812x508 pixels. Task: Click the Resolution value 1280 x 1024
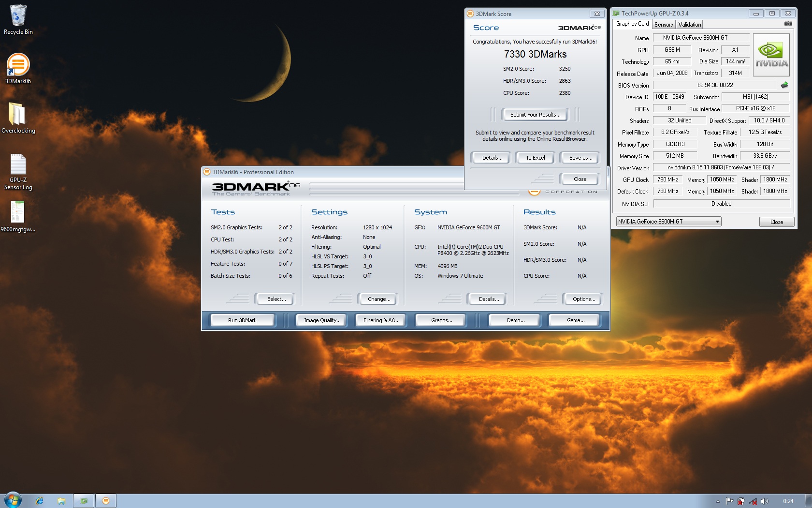[x=377, y=227]
